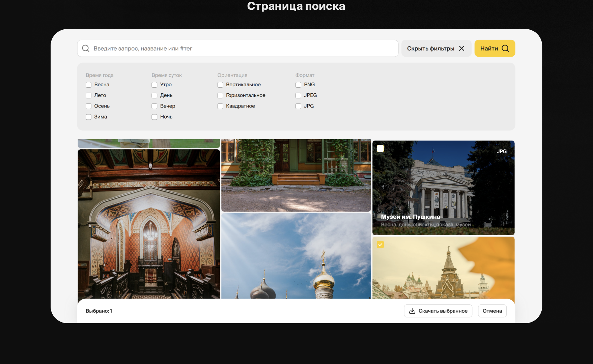The height and width of the screenshot is (364, 593).
Task: Click the X icon on Скрыть фильтры
Action: tap(461, 49)
